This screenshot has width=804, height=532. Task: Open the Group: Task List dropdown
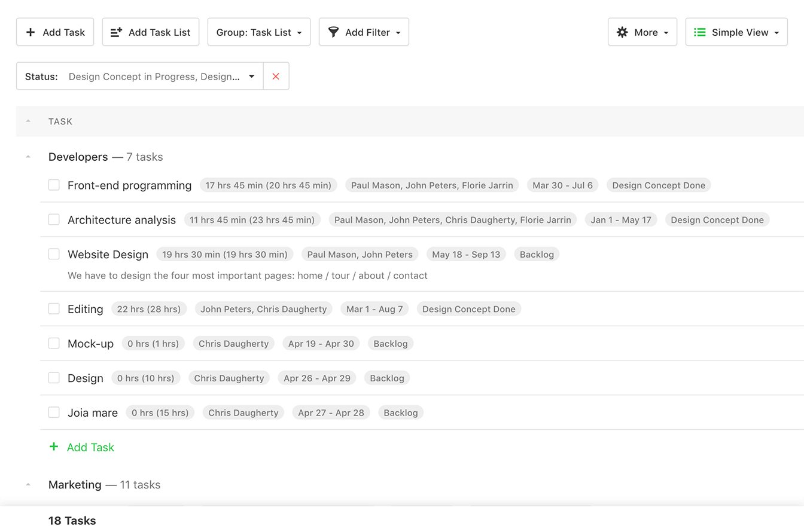coord(259,32)
